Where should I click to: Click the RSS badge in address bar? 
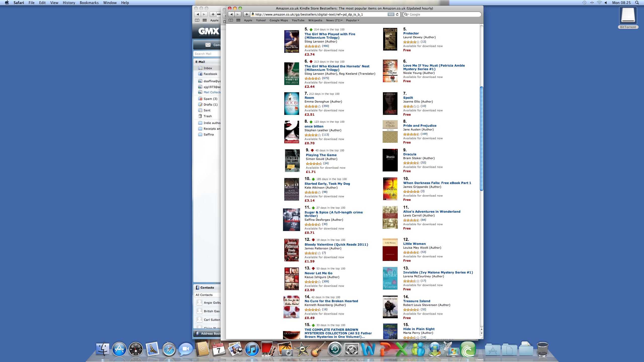391,14
